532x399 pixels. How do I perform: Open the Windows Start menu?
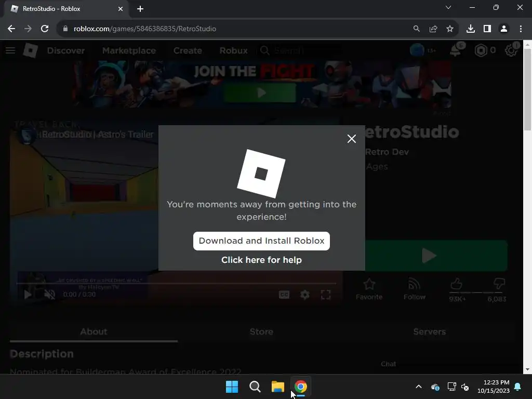232,387
